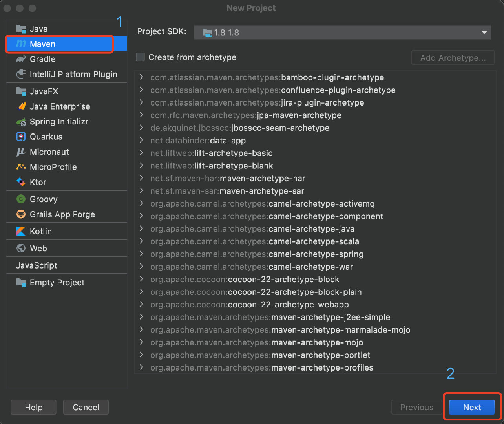
Task: Select camel-archetype-war row
Action: [x=315, y=267]
